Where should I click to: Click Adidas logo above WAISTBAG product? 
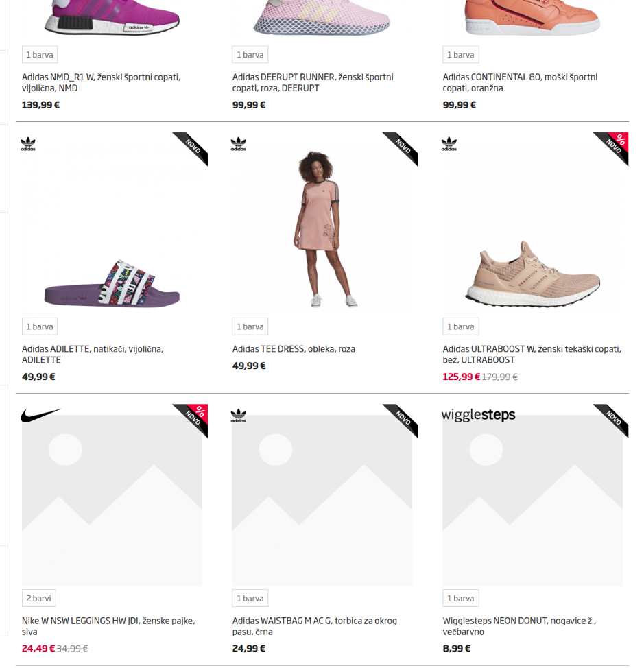(239, 416)
